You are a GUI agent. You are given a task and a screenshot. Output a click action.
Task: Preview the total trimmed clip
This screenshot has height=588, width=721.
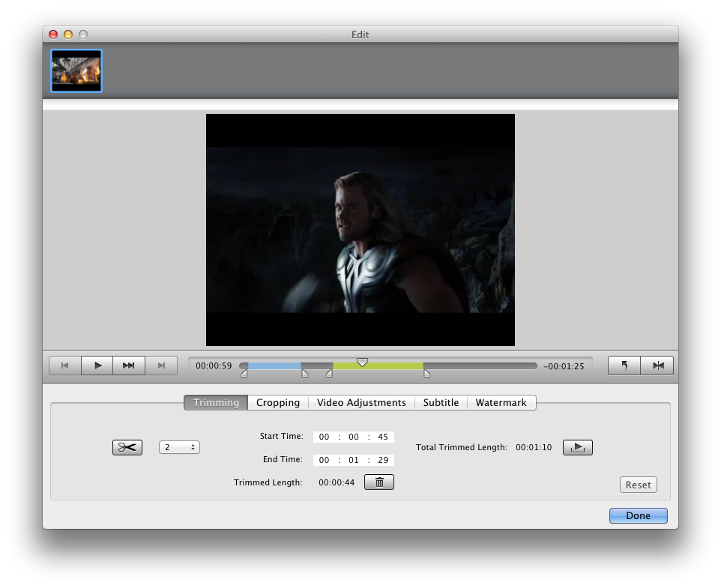577,447
